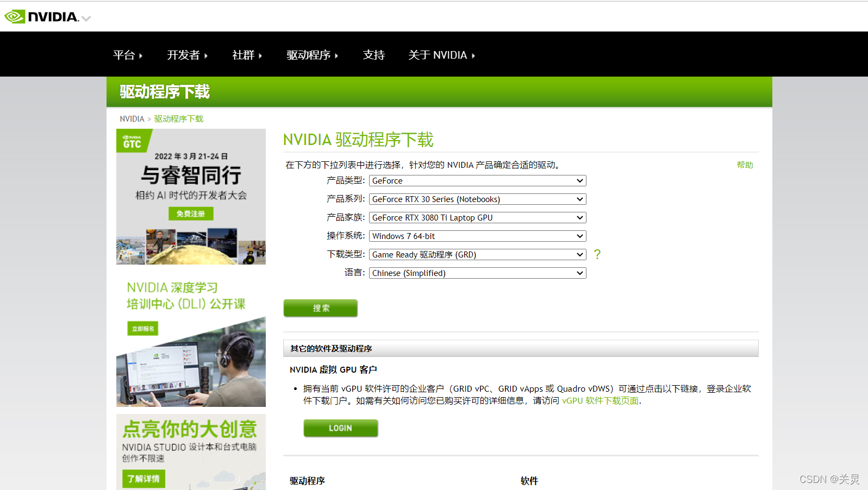Click the 驱动程序 column heading at the bottom
Screen dimensions: 868x490
(308, 481)
